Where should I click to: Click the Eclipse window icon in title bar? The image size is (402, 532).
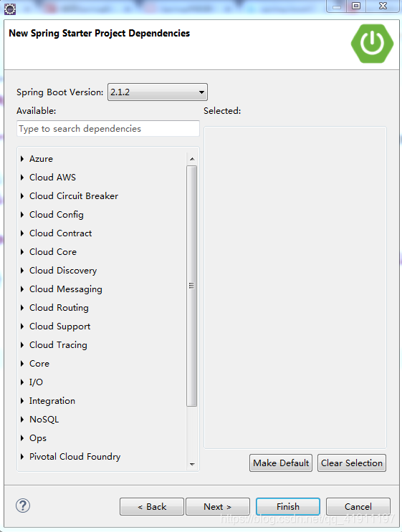(10, 9)
